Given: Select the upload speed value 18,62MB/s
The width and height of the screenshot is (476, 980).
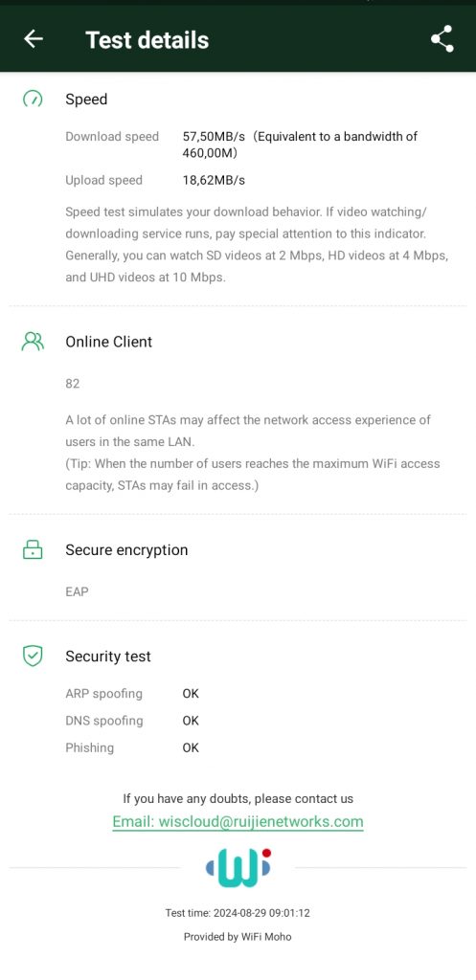Looking at the screenshot, I should [x=214, y=180].
